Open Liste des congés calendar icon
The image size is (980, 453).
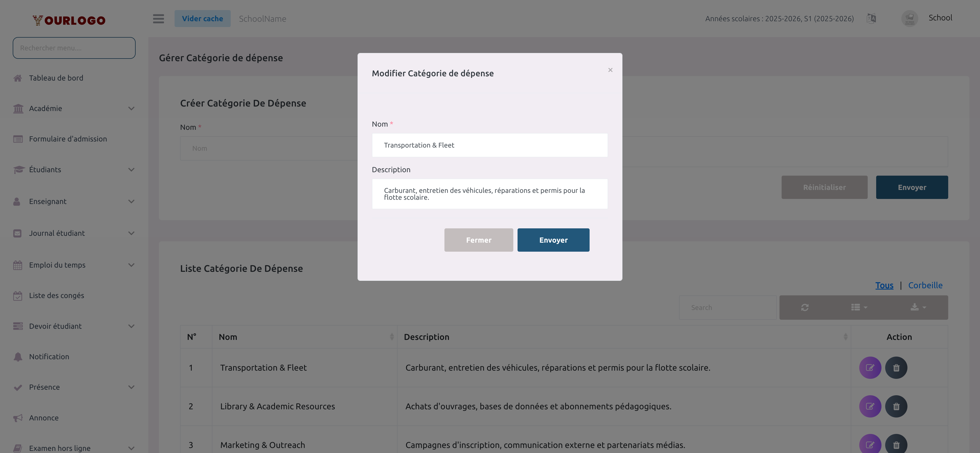click(17, 295)
